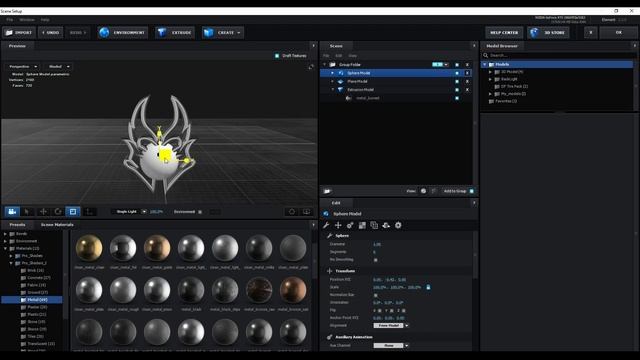This screenshot has height=360, width=640.
Task: Switch to the Presets tab
Action: [17, 225]
